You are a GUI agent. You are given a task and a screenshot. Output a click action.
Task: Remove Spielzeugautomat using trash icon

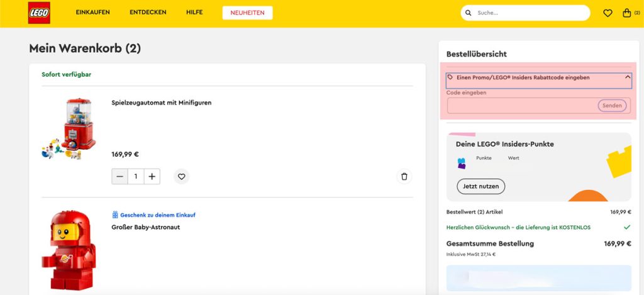tap(404, 177)
